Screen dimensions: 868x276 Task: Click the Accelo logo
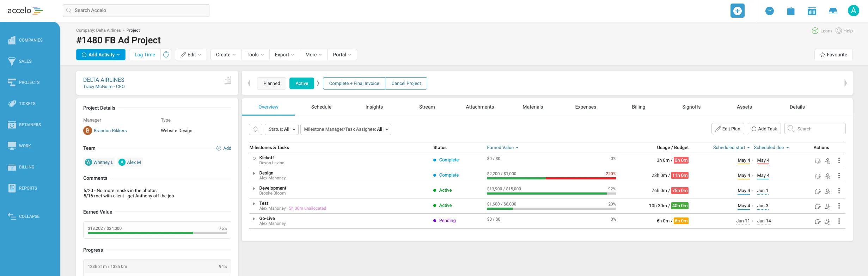(25, 11)
